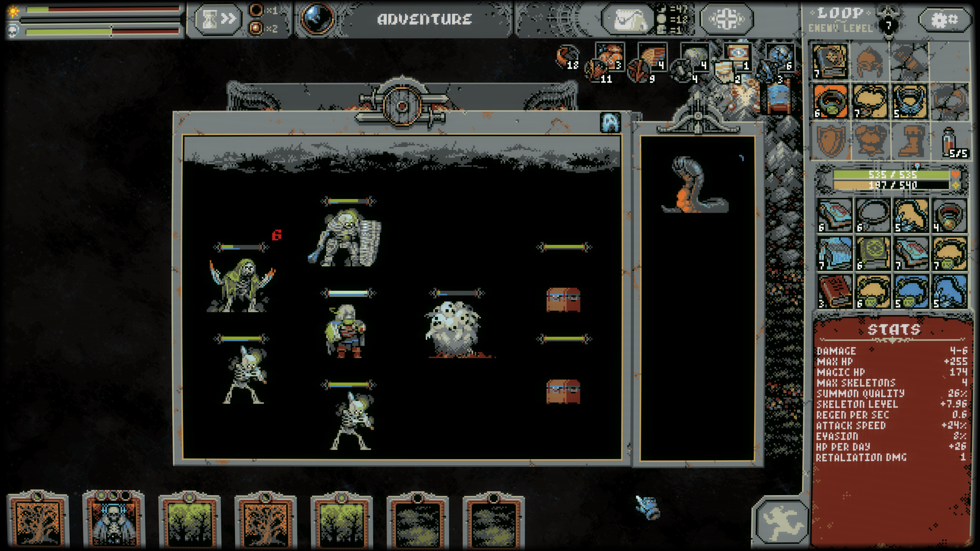Select the equipped level 5 amulet
The width and height of the screenshot is (980, 551).
coord(910,101)
